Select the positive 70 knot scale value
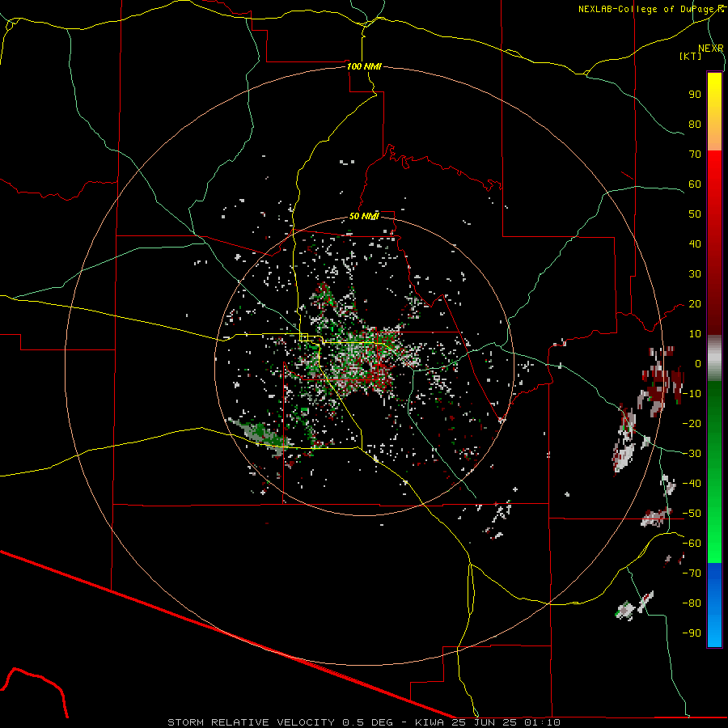 click(695, 154)
